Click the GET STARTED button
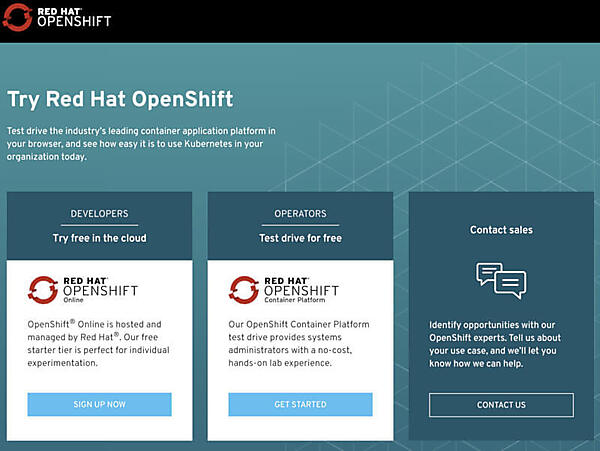 [300, 404]
